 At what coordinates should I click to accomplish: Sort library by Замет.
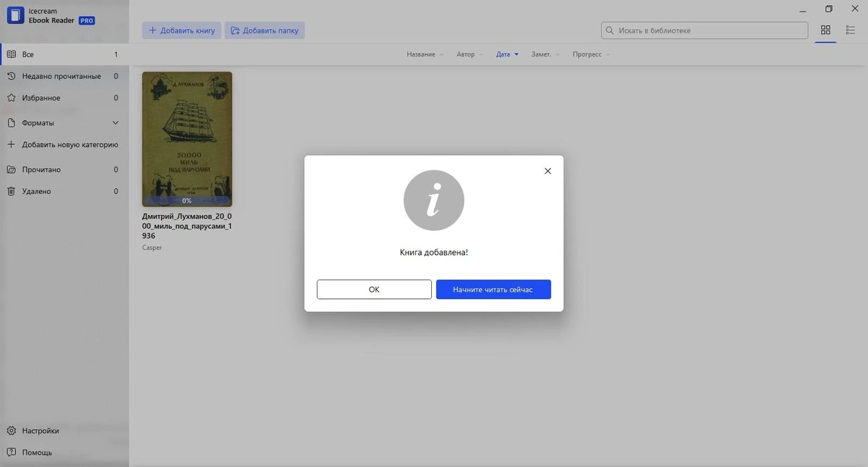545,54
